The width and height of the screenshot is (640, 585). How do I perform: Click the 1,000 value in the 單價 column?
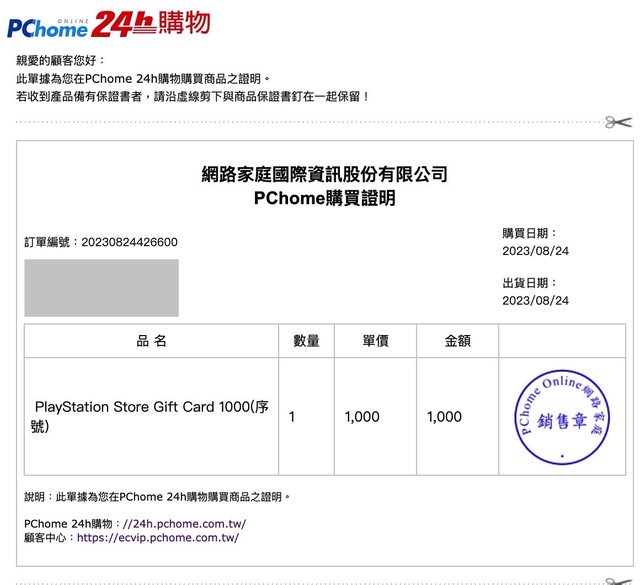(362, 416)
